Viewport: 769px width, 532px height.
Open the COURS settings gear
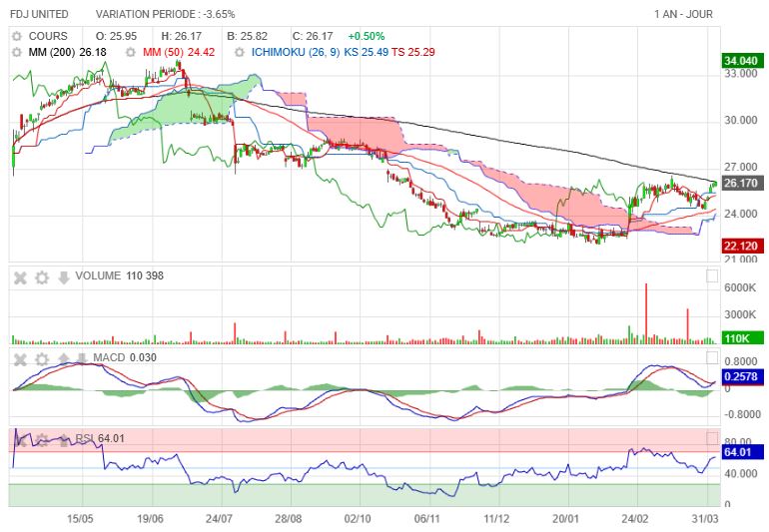pyautogui.click(x=17, y=36)
